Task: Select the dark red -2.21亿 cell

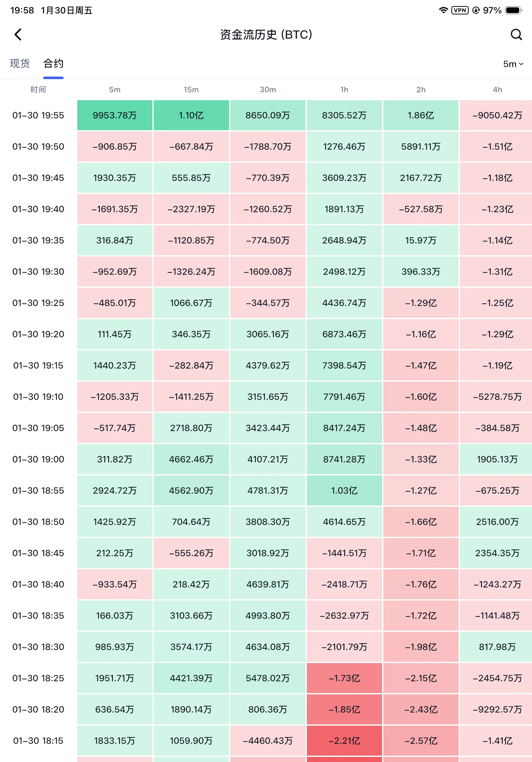Action: pos(344,740)
